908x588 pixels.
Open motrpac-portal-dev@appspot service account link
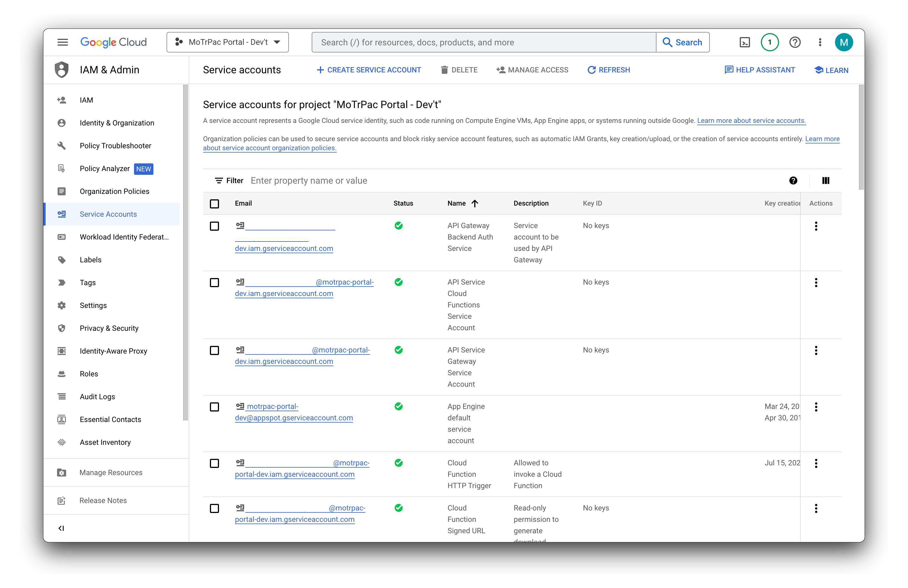click(x=294, y=412)
